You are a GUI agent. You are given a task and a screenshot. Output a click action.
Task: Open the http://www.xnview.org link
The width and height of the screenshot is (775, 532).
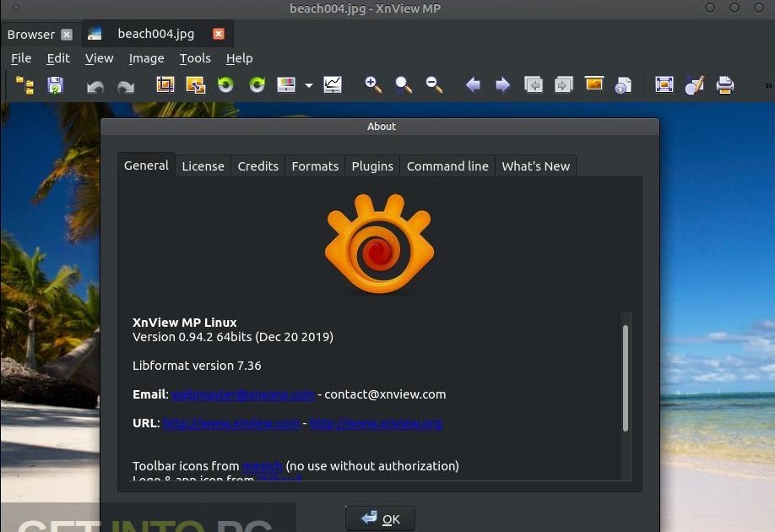coord(376,423)
